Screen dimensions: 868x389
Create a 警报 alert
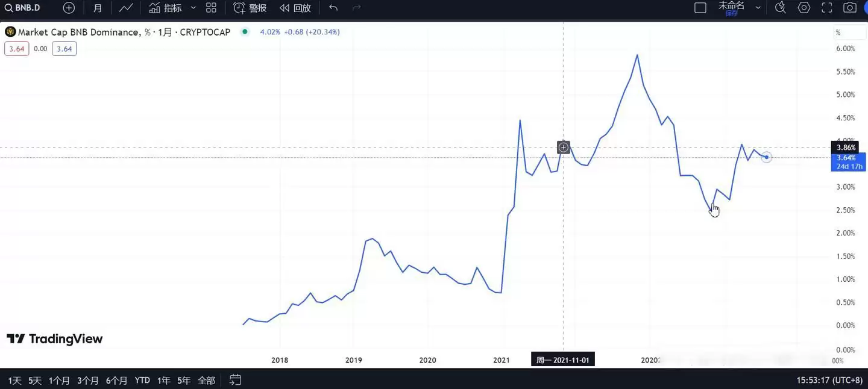[x=250, y=8]
